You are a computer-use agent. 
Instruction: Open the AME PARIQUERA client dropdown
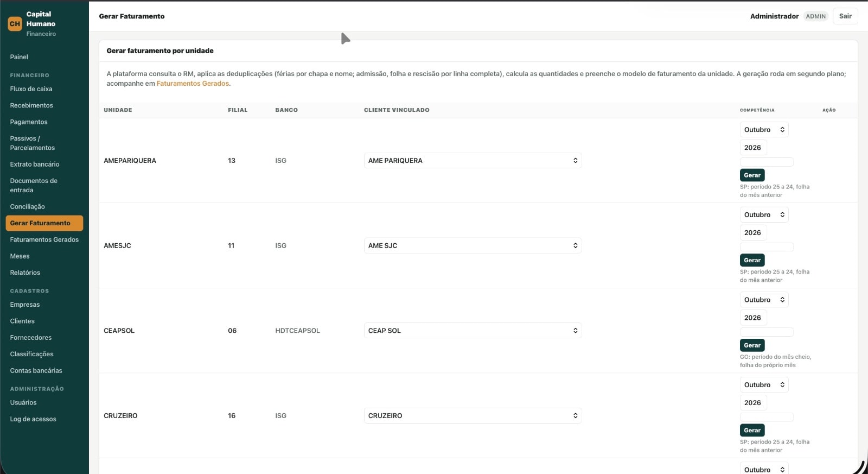tap(473, 161)
